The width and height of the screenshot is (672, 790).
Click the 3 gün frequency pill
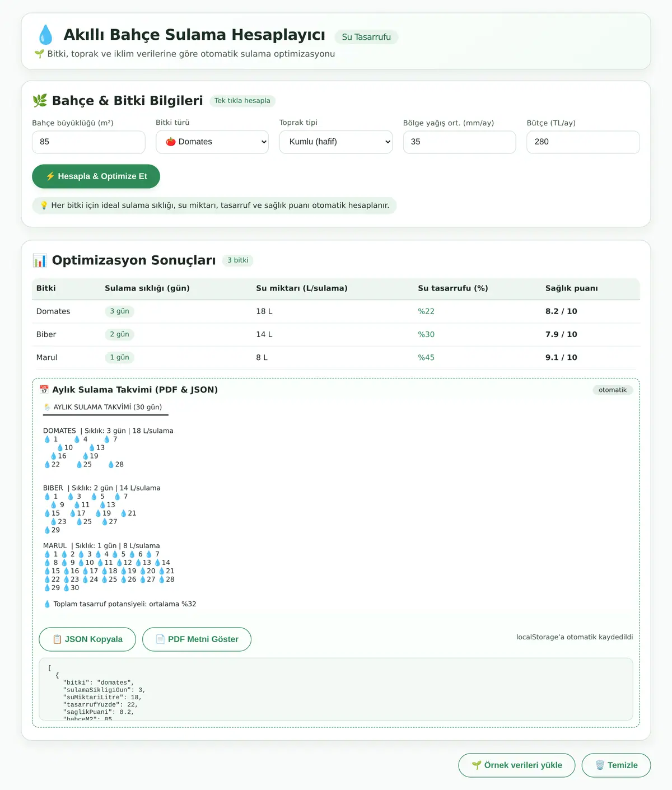[x=119, y=311]
